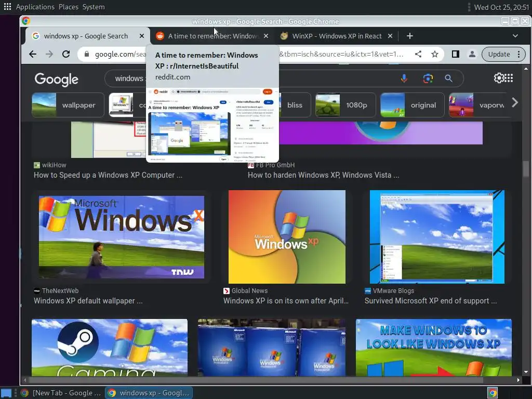Open Make Windows 10 Look Like XP image
The width and height of the screenshot is (532, 399).
pos(434,348)
